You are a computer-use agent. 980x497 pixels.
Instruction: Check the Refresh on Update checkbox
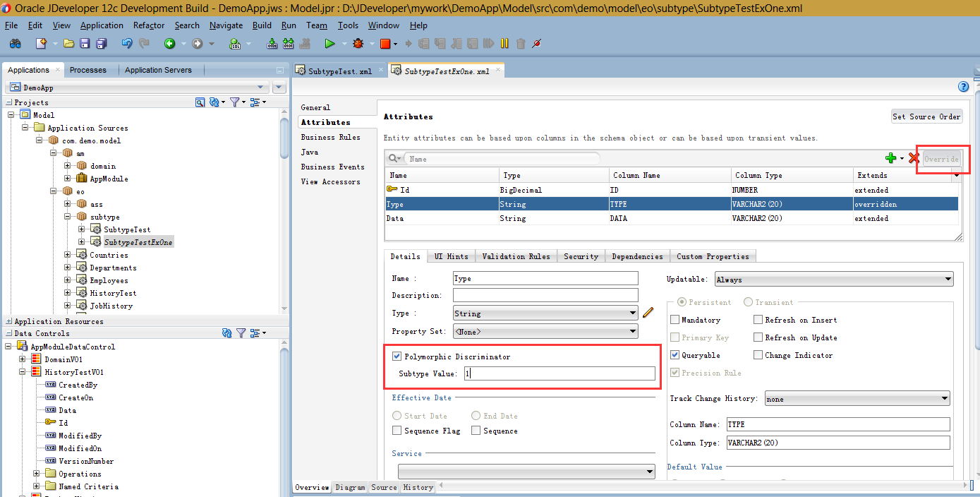pyautogui.click(x=758, y=337)
